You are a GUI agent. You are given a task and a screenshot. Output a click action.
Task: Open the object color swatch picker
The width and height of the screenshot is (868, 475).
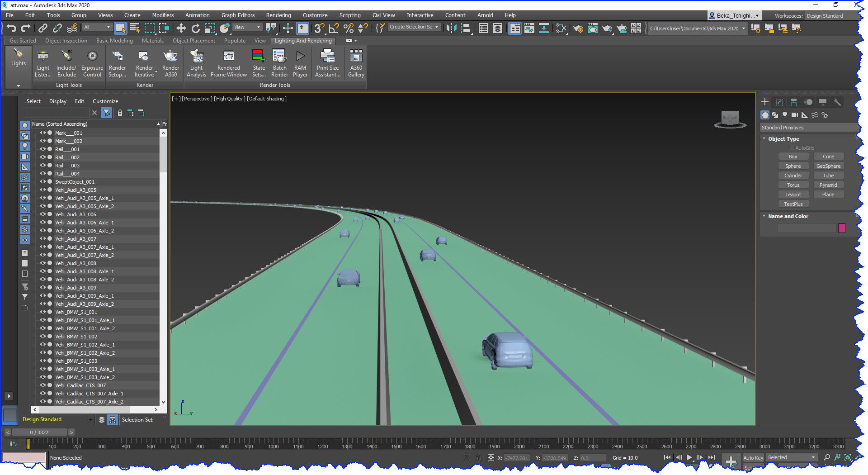[842, 228]
